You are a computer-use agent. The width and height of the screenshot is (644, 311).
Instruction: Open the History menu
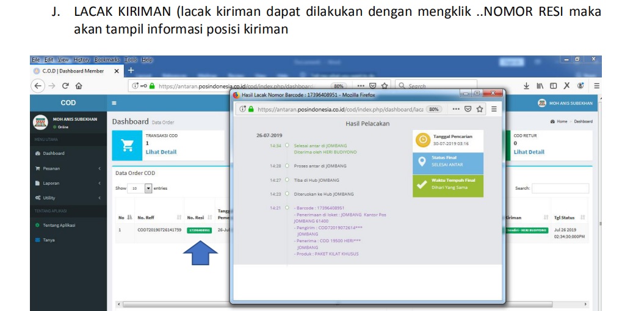tap(81, 60)
